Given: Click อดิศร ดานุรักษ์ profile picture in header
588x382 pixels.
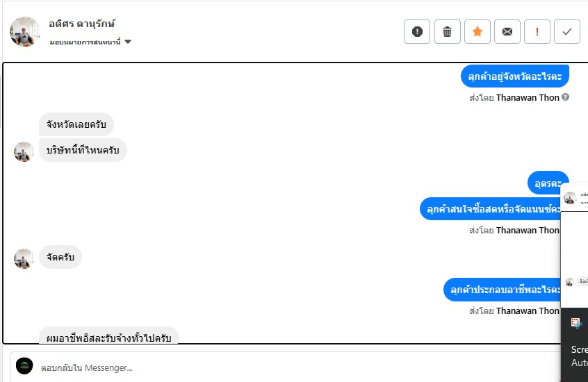Looking at the screenshot, I should coord(24,31).
